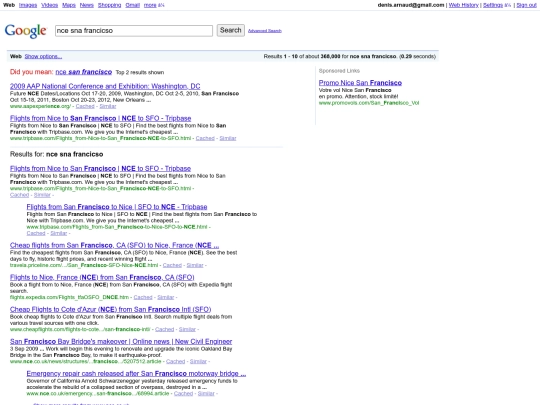Click the Google logo
The image size is (540, 405).
25,31
